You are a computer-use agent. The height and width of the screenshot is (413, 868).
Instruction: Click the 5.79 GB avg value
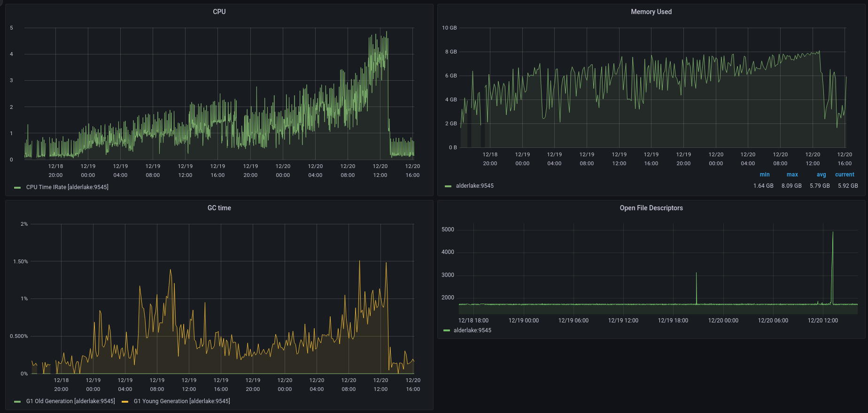pyautogui.click(x=820, y=186)
